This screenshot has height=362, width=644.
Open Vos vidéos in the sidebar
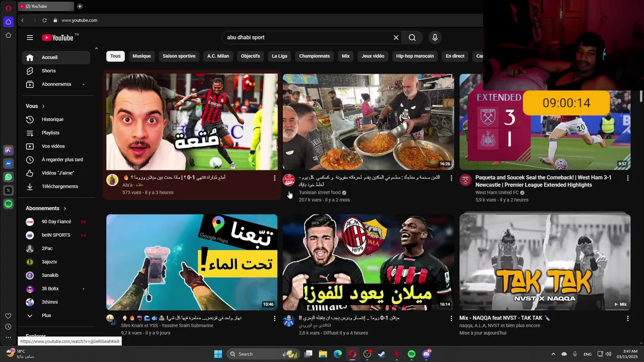[x=56, y=146]
